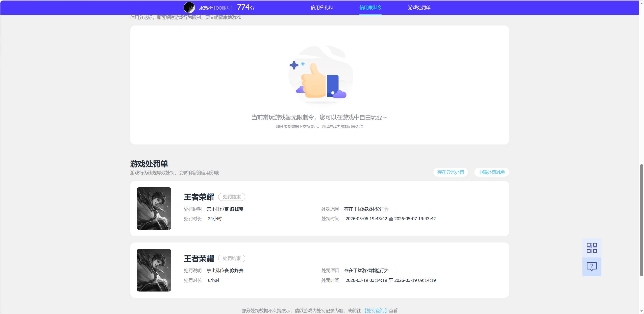Click 王者荣耀 title in 6小时 card
The height and width of the screenshot is (314, 644).
point(199,259)
